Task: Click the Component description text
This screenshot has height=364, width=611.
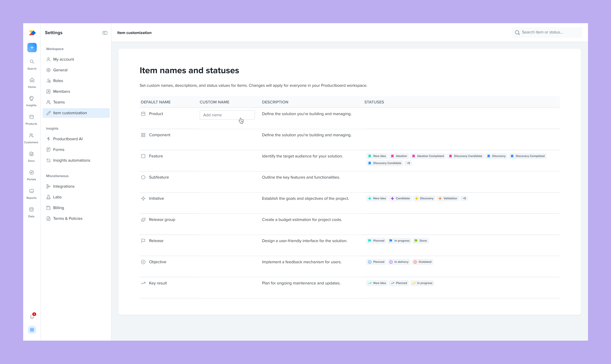Action: (x=307, y=135)
